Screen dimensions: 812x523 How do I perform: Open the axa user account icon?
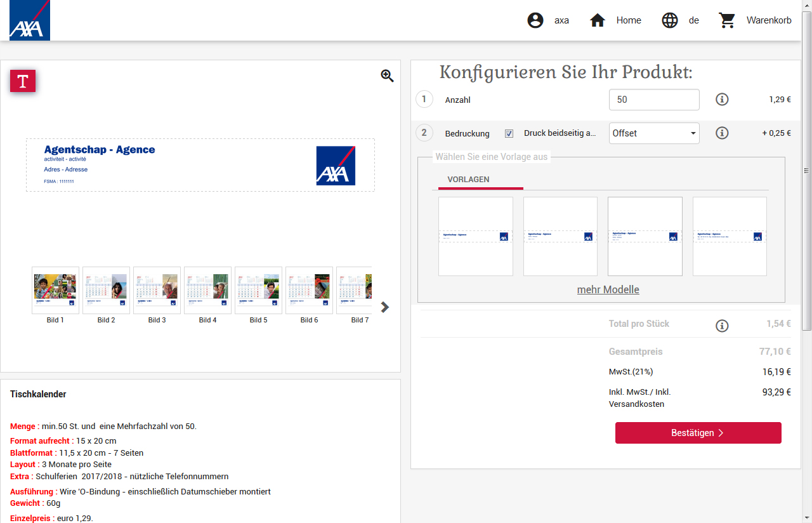point(535,20)
